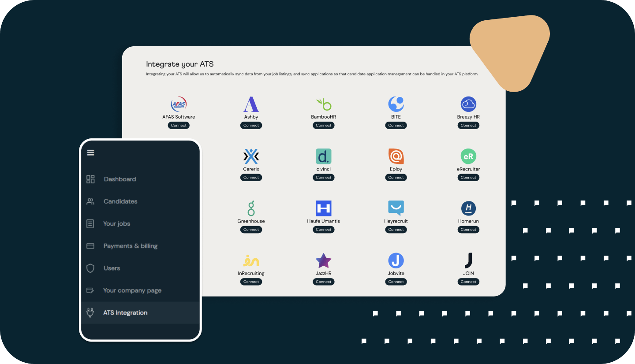Connect eRecruiter integration
This screenshot has height=364, width=635.
(468, 177)
